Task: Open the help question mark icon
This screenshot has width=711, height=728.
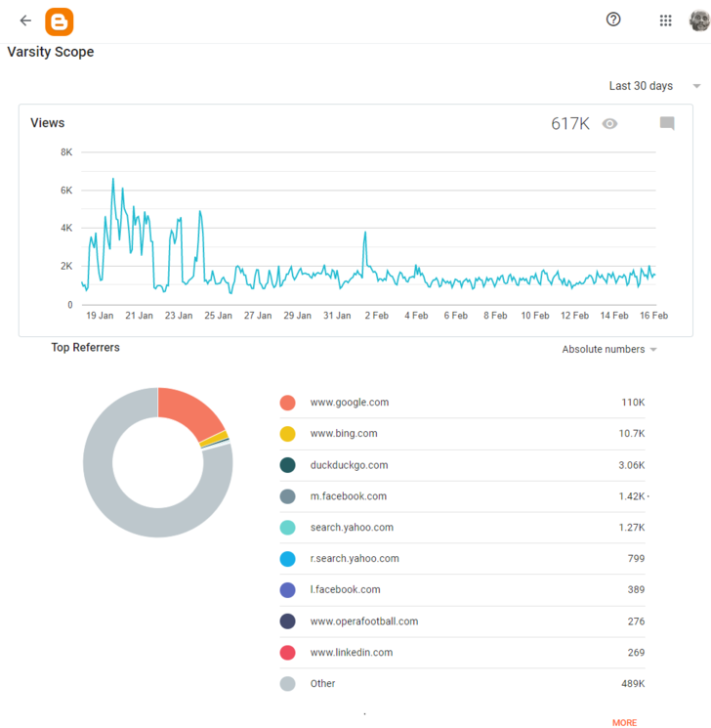Action: click(613, 20)
